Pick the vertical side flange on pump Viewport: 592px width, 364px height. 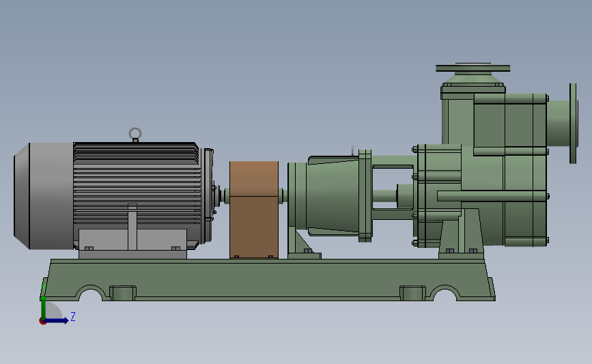pos(573,124)
